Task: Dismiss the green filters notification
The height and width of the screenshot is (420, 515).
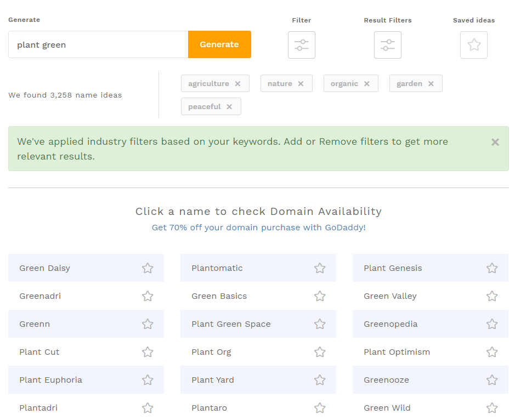Action: (x=495, y=141)
